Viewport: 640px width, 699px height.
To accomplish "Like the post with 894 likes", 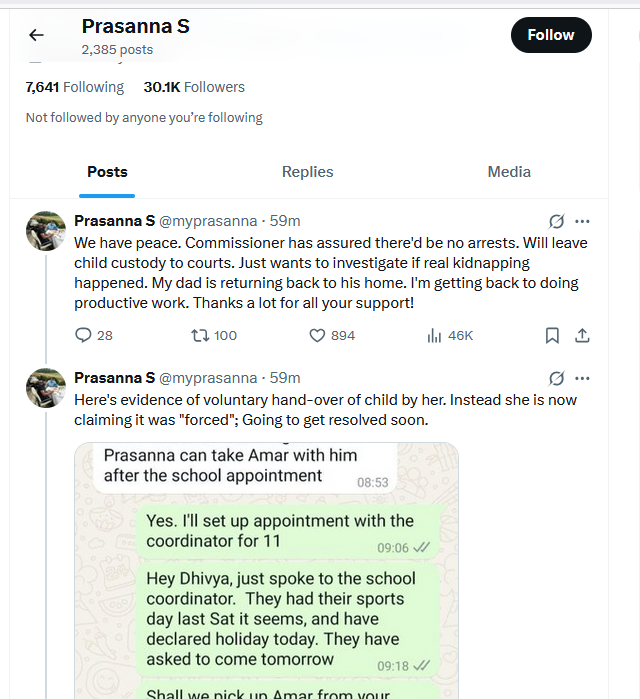I will click(x=318, y=336).
